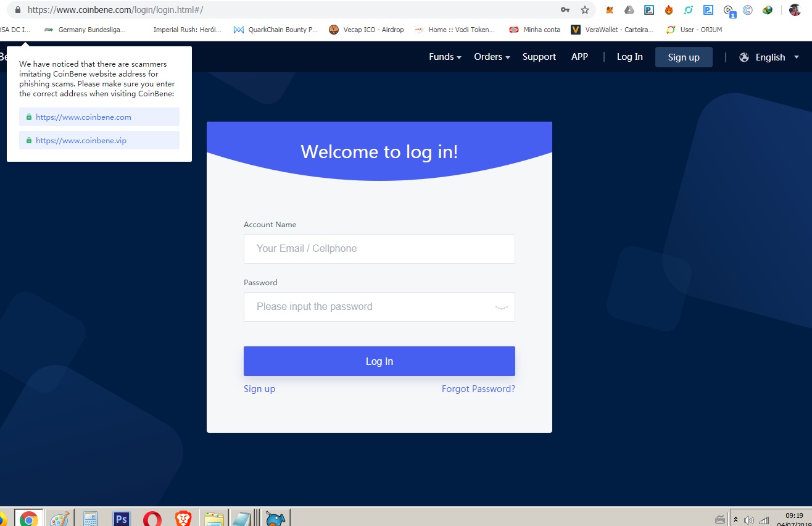Open the MetaMask fox extension
Image resolution: width=812 pixels, height=526 pixels.
point(610,10)
